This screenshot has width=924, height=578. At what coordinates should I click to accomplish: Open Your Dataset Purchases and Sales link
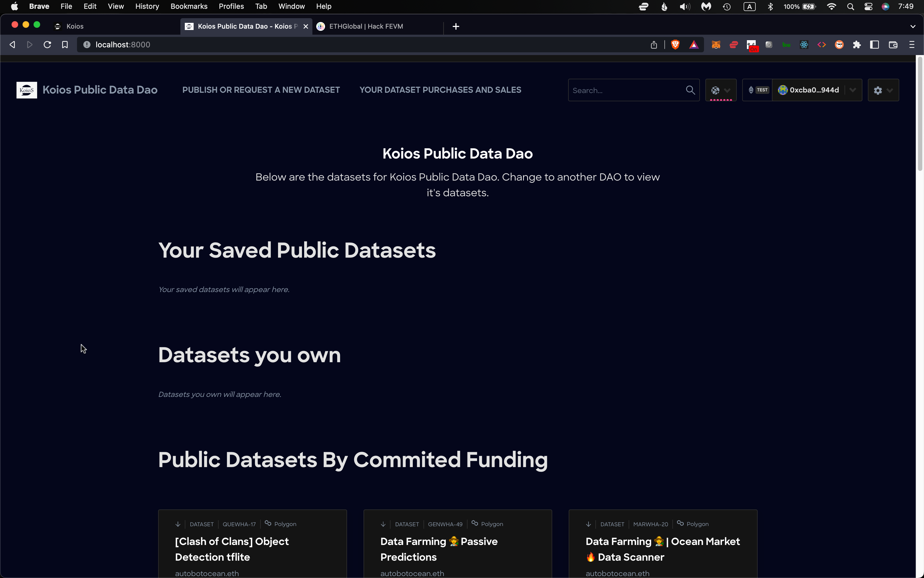tap(440, 90)
